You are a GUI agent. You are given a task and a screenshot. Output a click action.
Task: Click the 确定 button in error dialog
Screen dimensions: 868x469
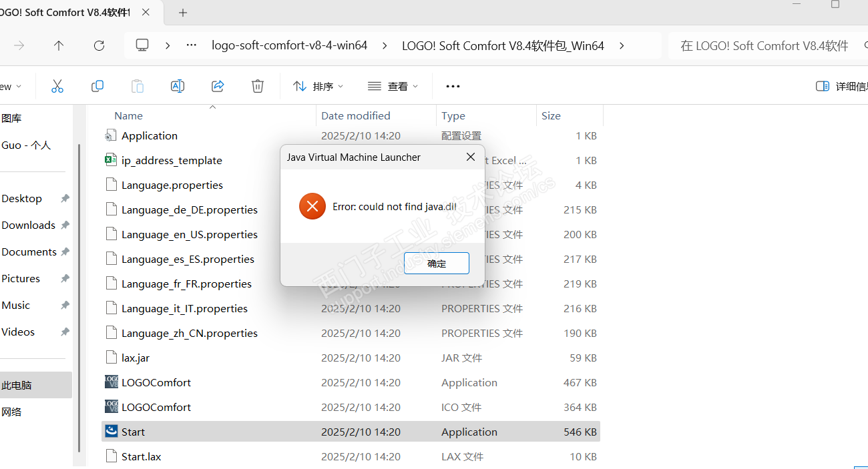[437, 264]
